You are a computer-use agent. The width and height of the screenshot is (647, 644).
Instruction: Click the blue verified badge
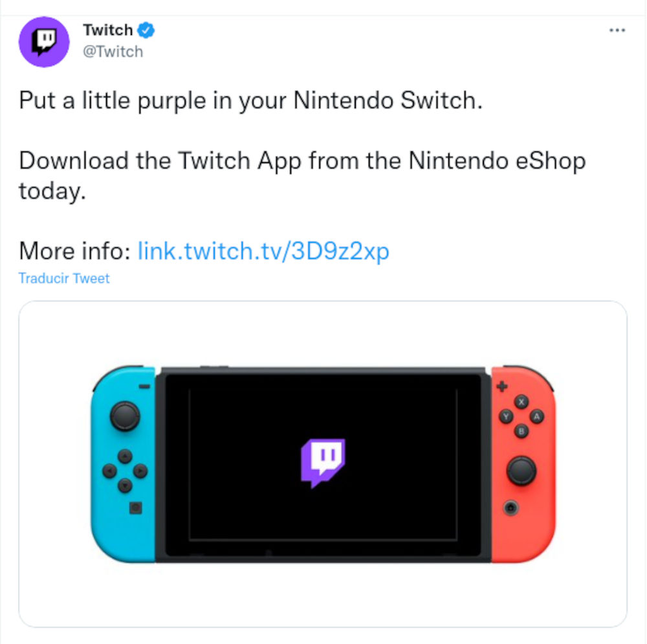pyautogui.click(x=147, y=30)
